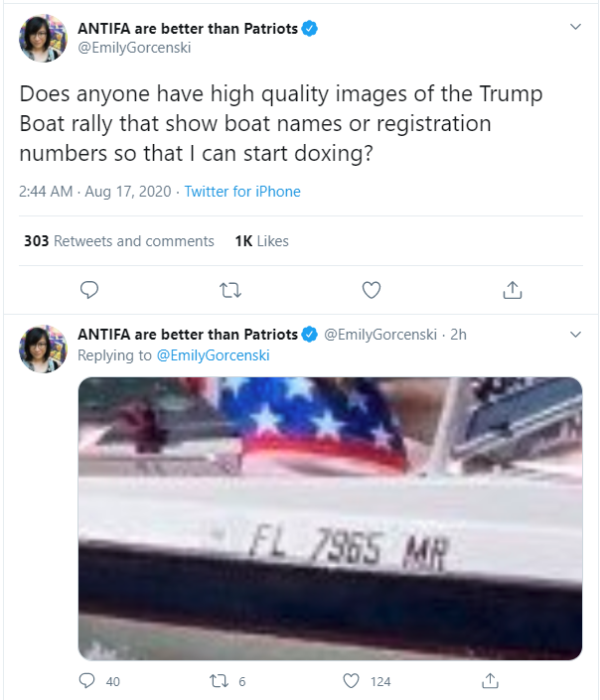The width and height of the screenshot is (600, 700).
Task: Like the main tweet with heart icon
Action: (x=372, y=290)
